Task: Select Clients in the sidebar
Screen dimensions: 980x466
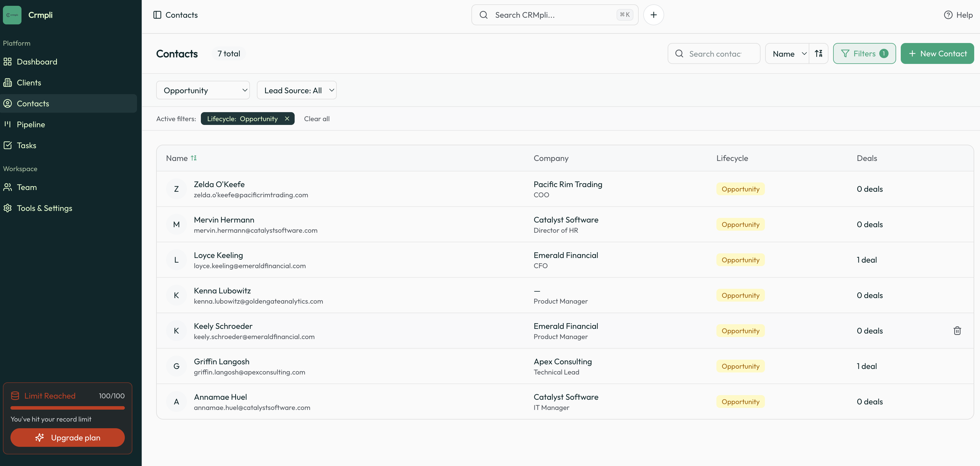Action: 29,82
